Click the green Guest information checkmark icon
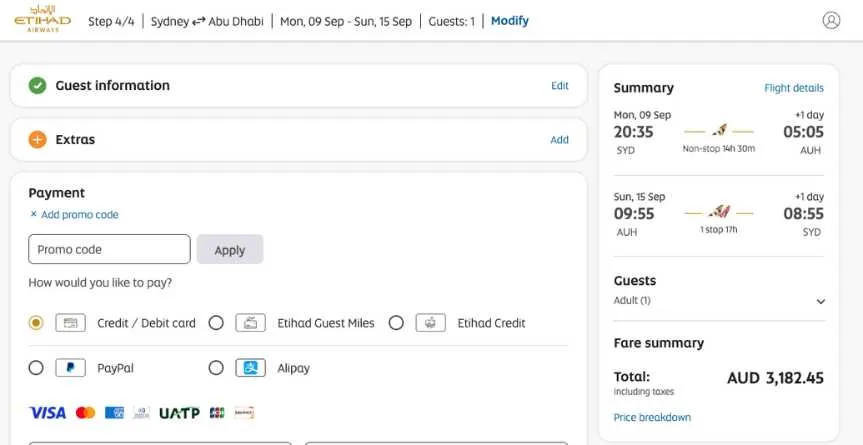The image size is (863, 445). coord(37,86)
